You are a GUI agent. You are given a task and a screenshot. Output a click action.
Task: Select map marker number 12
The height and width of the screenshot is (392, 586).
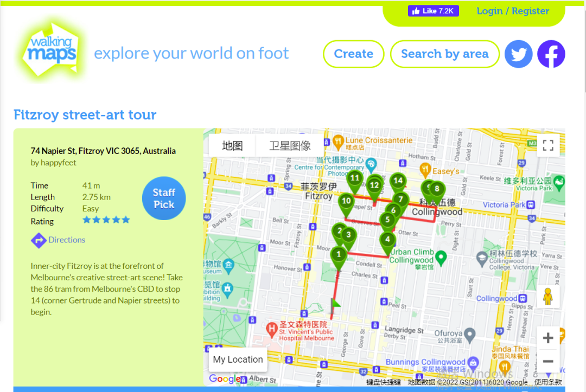click(x=374, y=188)
